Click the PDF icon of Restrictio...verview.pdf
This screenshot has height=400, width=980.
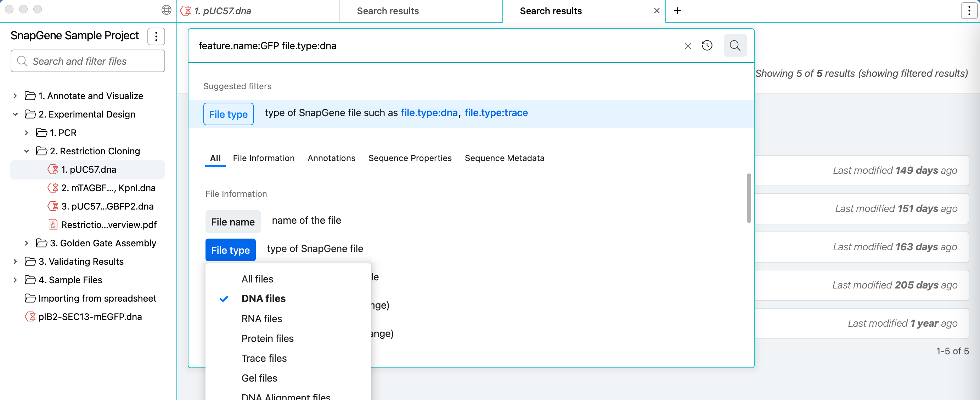[53, 224]
